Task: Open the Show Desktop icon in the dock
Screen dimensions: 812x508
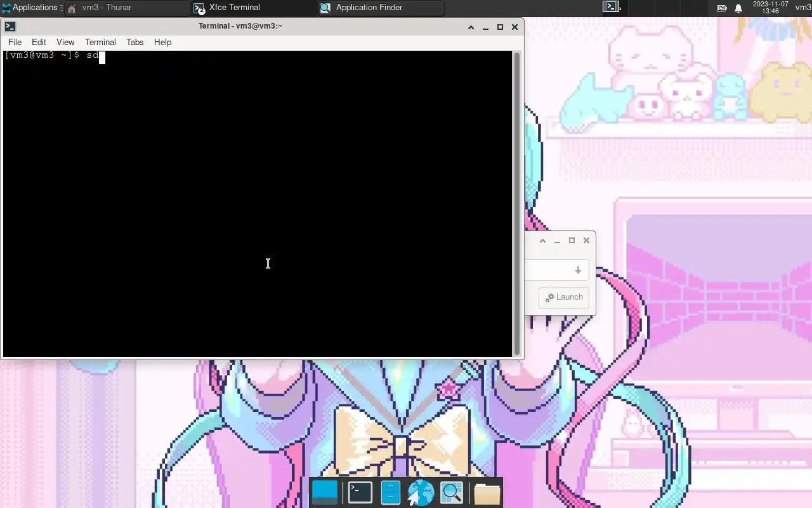Action: tap(325, 493)
